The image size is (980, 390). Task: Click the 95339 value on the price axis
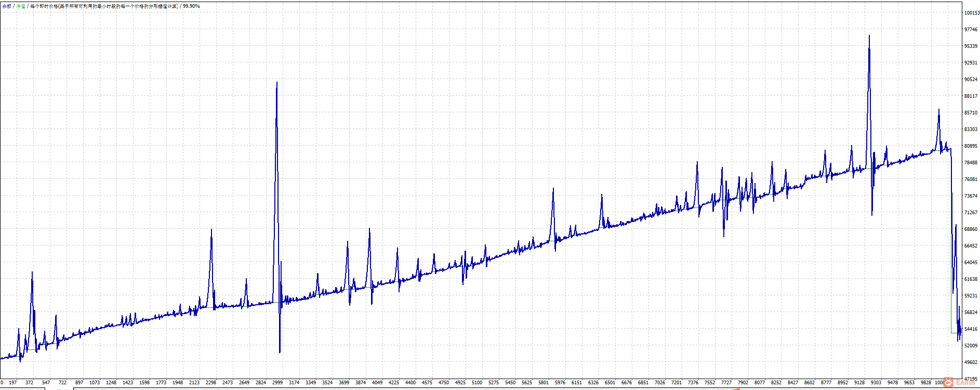click(971, 46)
